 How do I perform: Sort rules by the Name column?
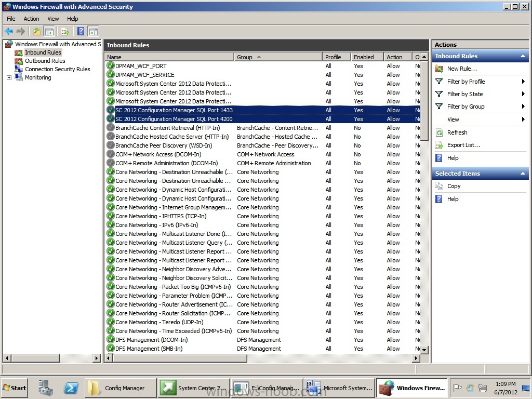point(169,57)
